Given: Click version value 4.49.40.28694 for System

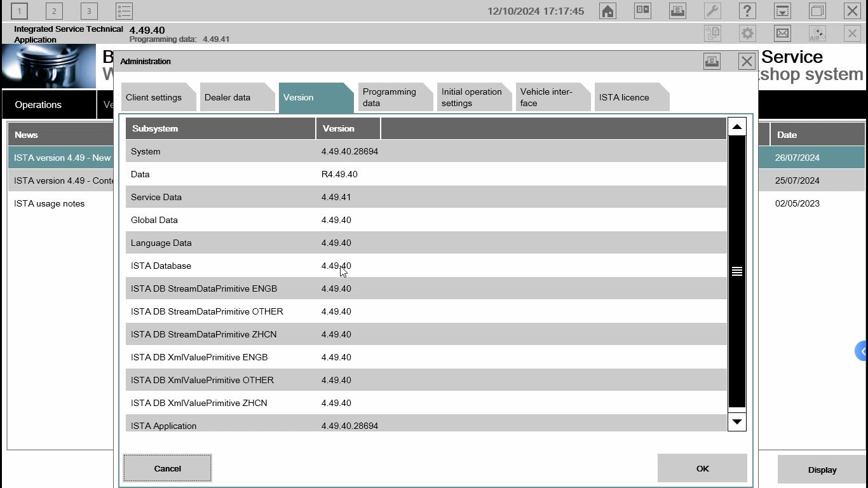Looking at the screenshot, I should tap(349, 151).
